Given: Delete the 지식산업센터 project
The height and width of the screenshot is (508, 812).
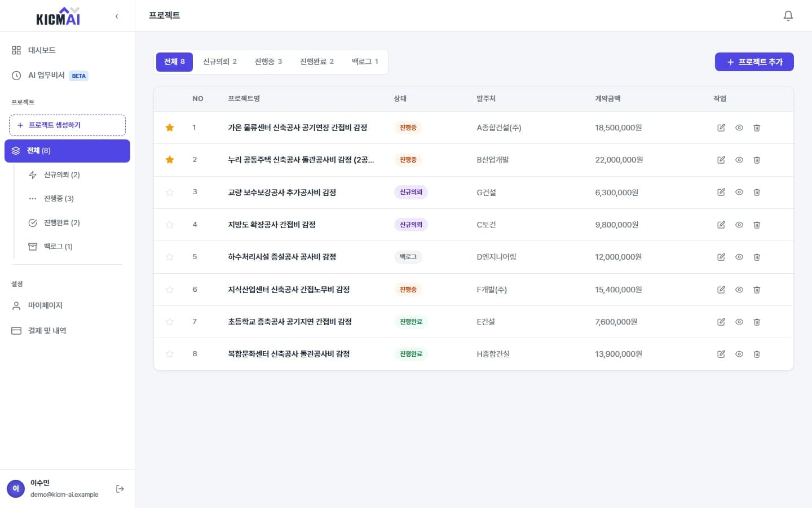Looking at the screenshot, I should [x=757, y=290].
